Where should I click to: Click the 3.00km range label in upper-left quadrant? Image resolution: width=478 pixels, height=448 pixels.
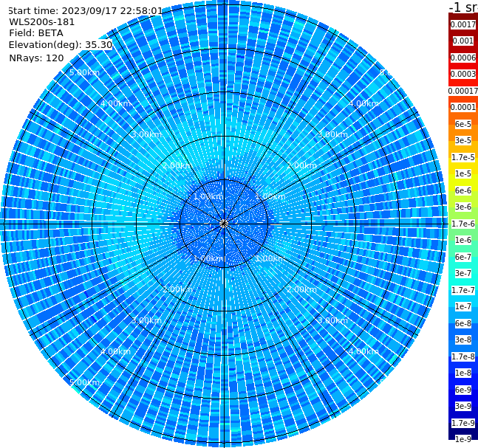point(146,134)
